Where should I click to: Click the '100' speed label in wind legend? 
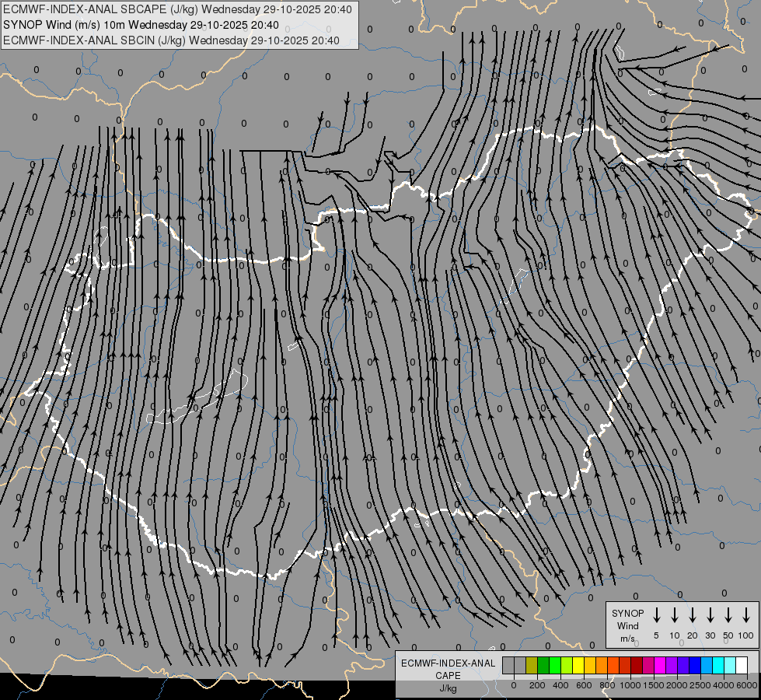(746, 635)
